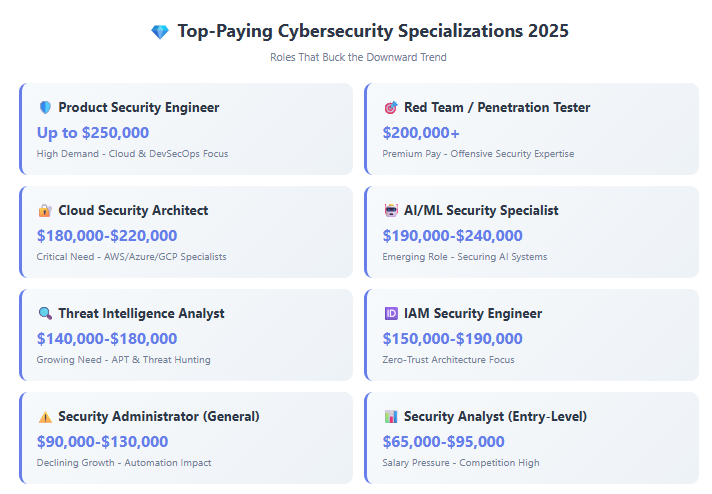
Task: Click the bar chart icon for Security Analyst
Action: 391,417
